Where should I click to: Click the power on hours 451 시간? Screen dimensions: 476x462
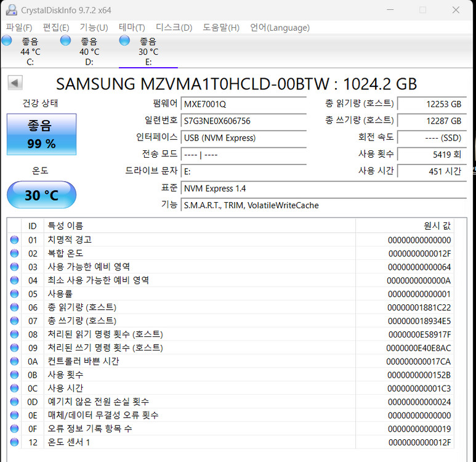pos(432,171)
